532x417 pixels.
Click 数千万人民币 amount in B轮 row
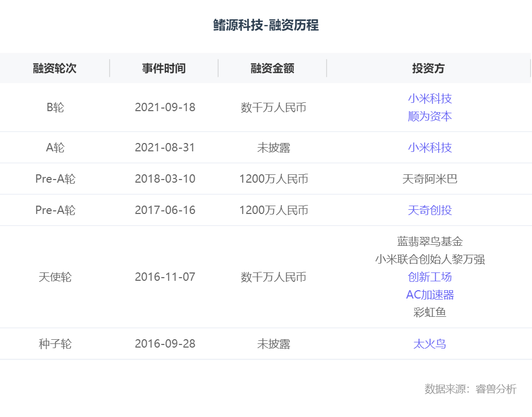click(x=273, y=108)
